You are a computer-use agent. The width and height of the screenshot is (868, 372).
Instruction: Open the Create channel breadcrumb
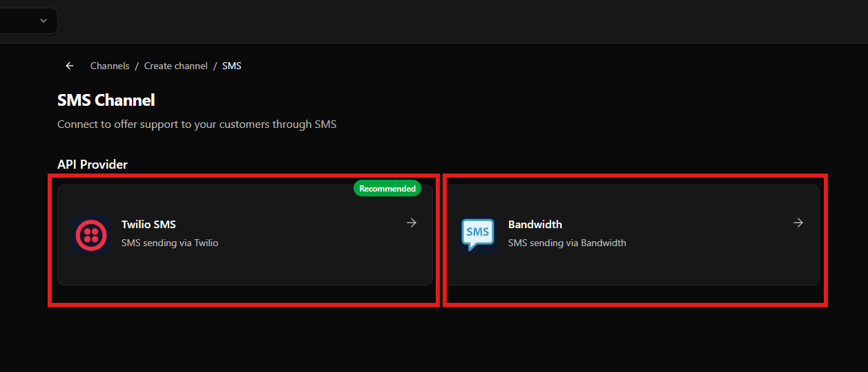pyautogui.click(x=176, y=66)
